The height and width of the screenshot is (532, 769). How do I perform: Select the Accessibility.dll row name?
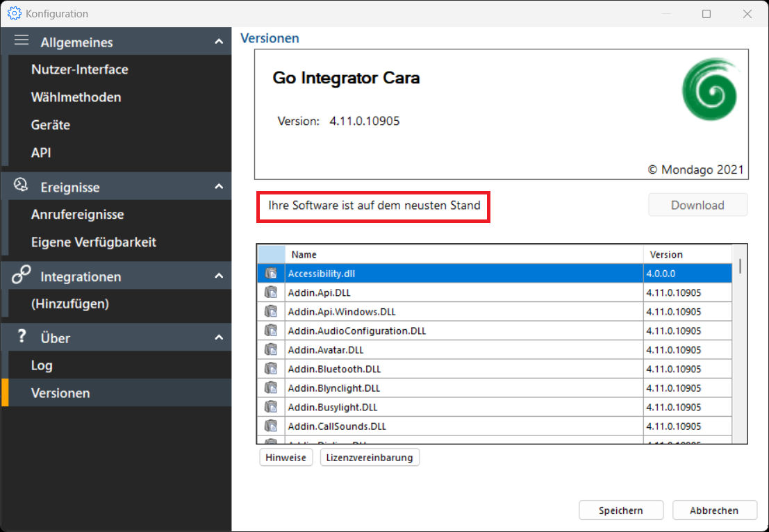(x=464, y=274)
